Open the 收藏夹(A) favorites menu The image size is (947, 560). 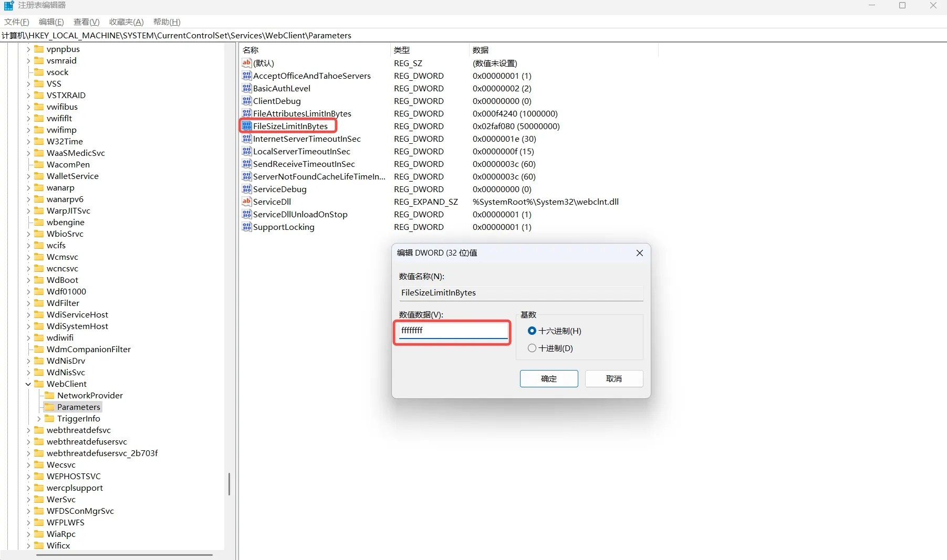[126, 22]
